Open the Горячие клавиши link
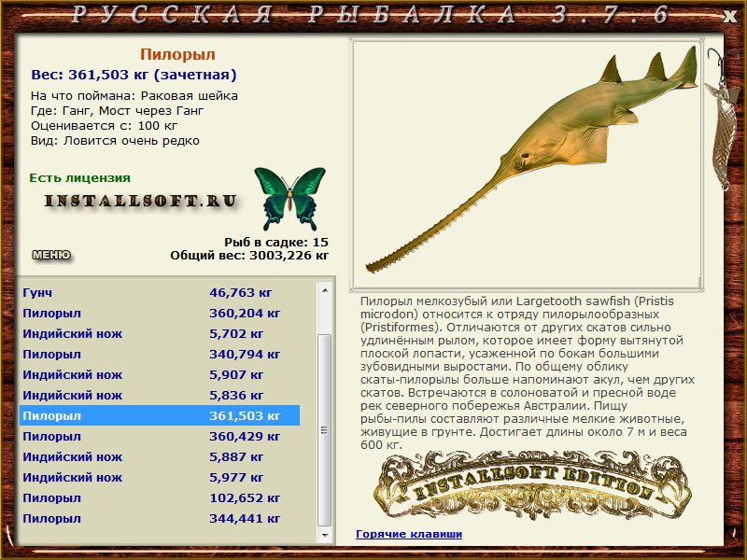Viewport: 747px width, 560px height. point(409,534)
